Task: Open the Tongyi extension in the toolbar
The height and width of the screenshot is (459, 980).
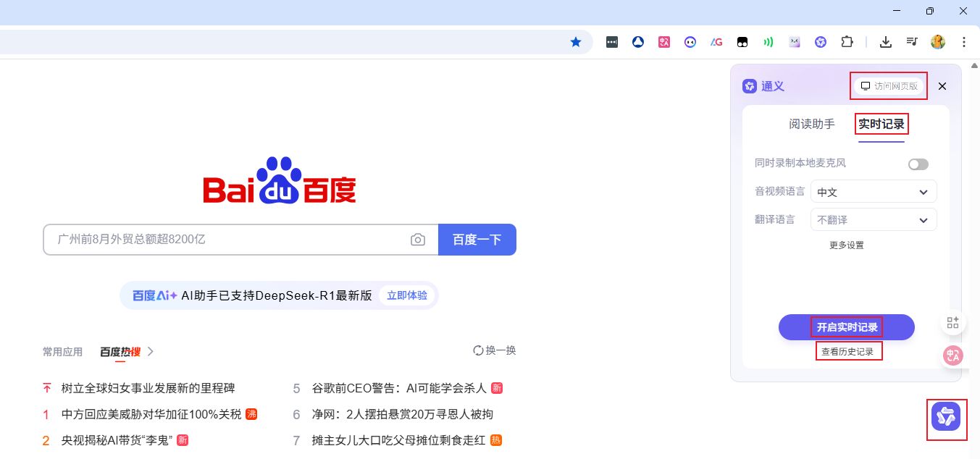Action: (x=821, y=42)
